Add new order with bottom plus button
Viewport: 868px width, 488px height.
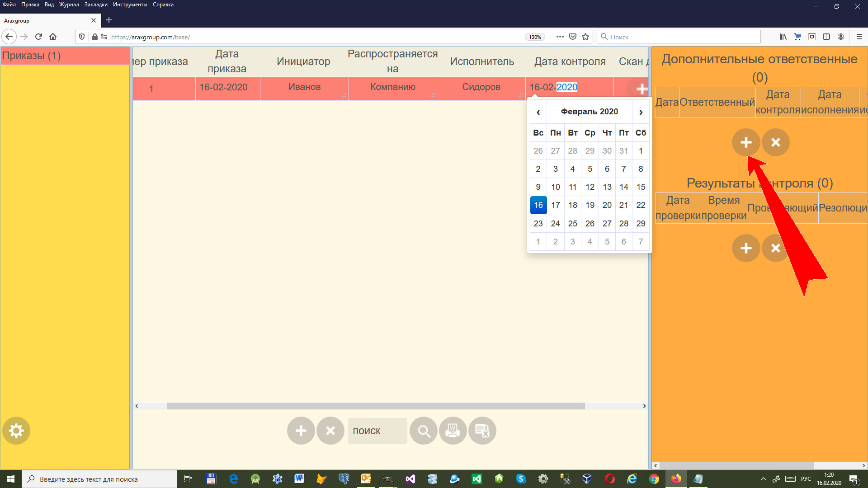coord(301,431)
